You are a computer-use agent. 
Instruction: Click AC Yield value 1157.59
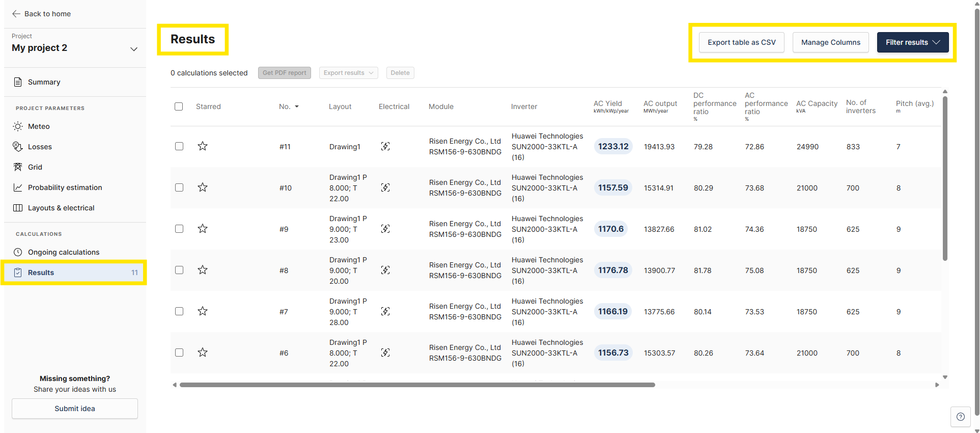[613, 187]
